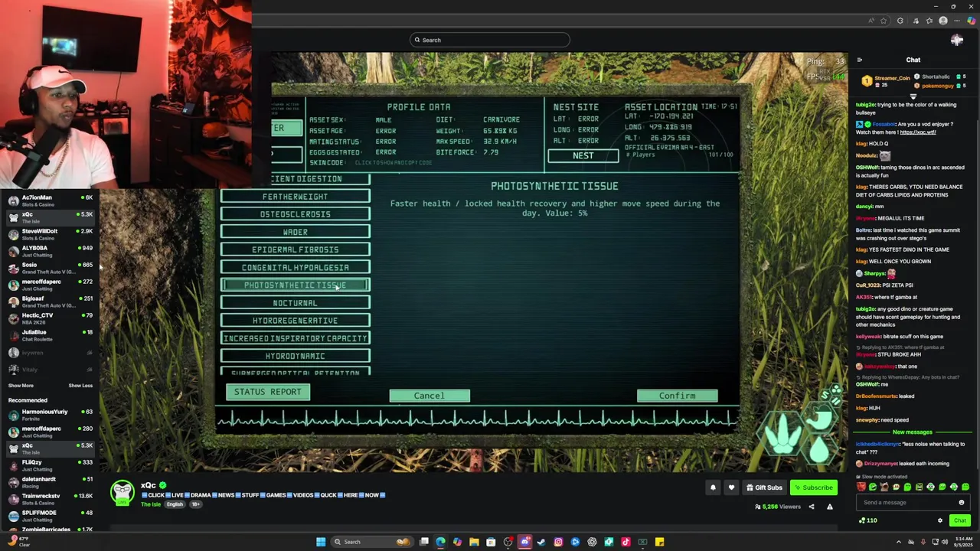
Task: Open Microsoft Edge from the taskbar
Action: pos(440,542)
